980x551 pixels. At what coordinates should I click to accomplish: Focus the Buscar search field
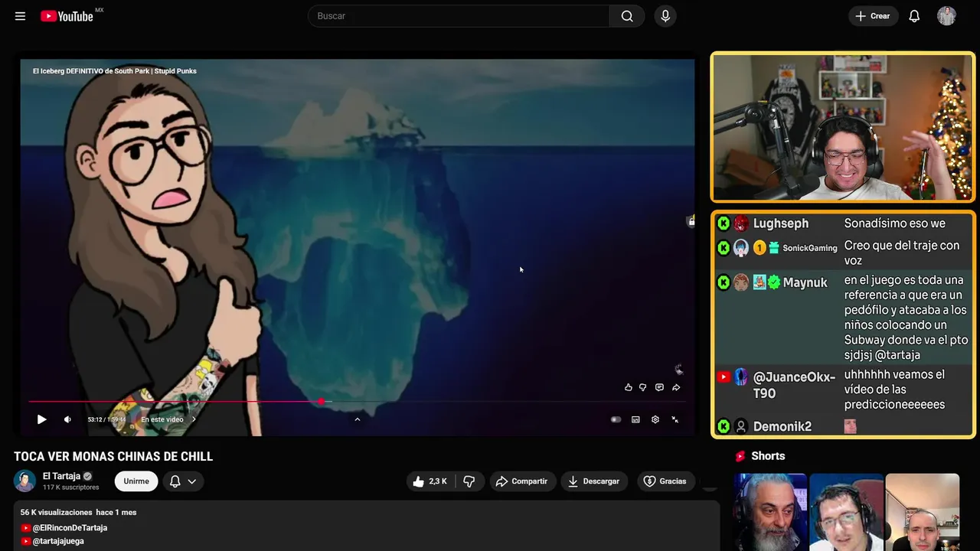[459, 16]
